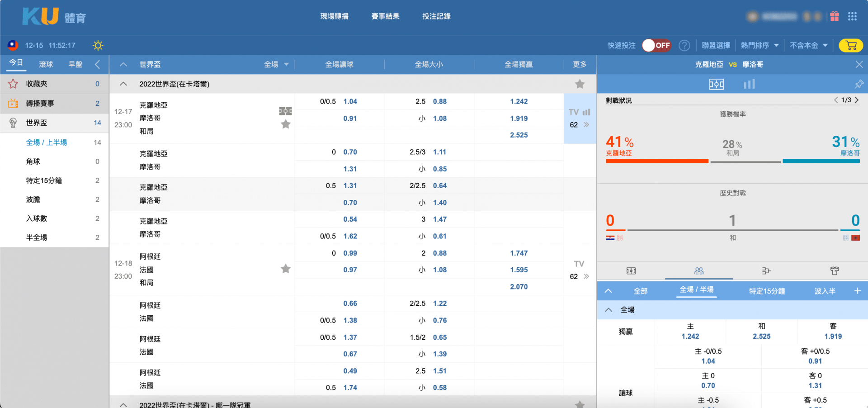
Task: Open the 不含本金 odds dropdown
Action: point(808,45)
